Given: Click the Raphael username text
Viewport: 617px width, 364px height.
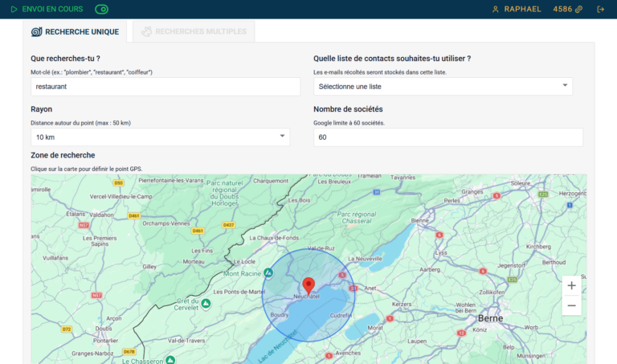Looking at the screenshot, I should [522, 9].
